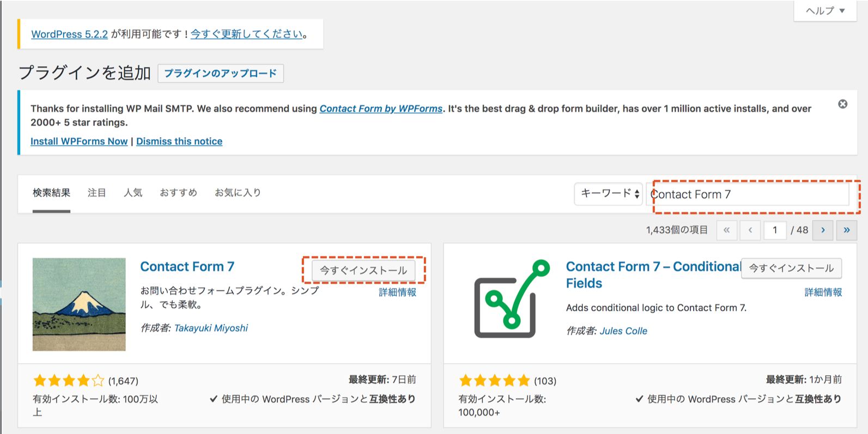Open 詳細情報 for Contact Form 7
The width and height of the screenshot is (868, 434).
(397, 292)
